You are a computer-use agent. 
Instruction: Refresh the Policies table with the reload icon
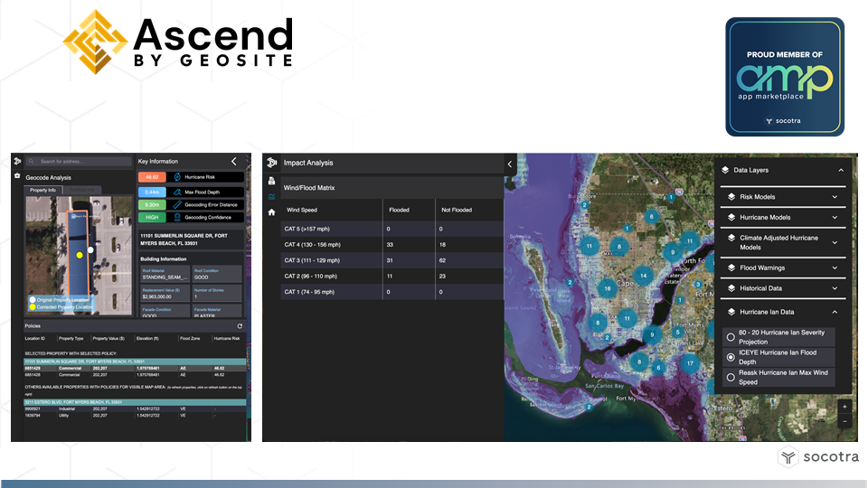pos(240,326)
